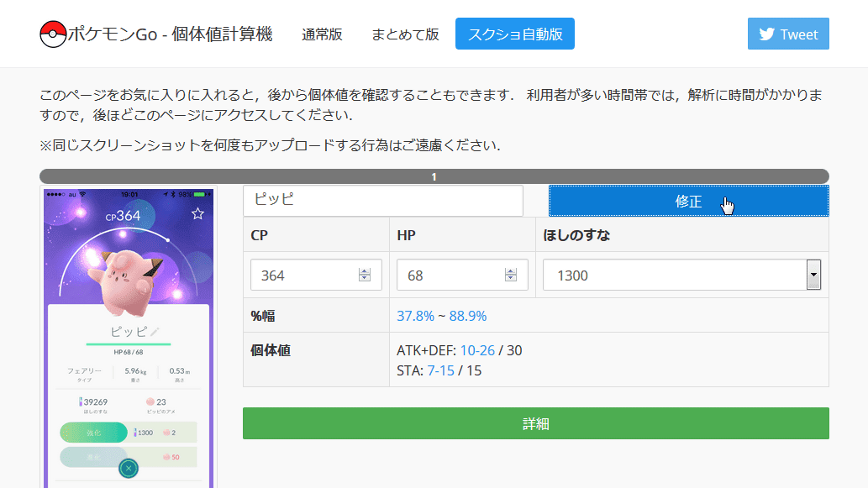Increase HP with the stepper up arrow

click(x=510, y=271)
